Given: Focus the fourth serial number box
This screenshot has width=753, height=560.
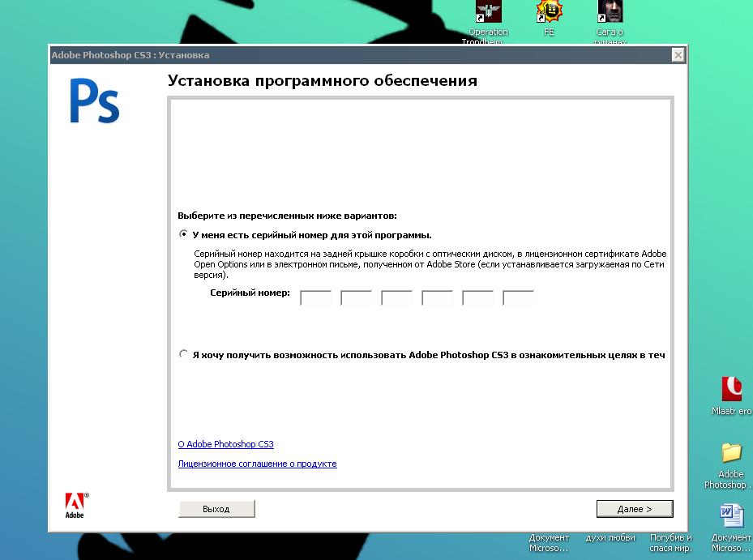Looking at the screenshot, I should pos(437,297).
